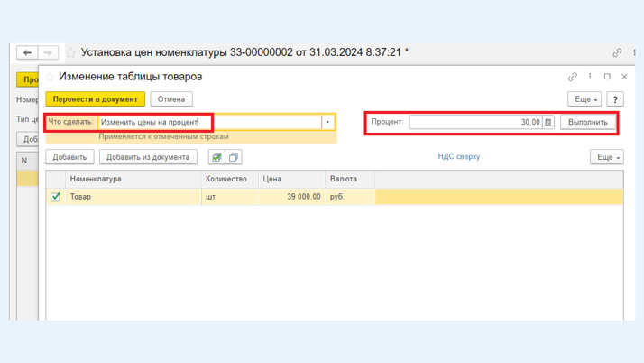Screen dimensions: 644x363
Task: Open the upper Еще dropdown menu
Action: tap(584, 99)
